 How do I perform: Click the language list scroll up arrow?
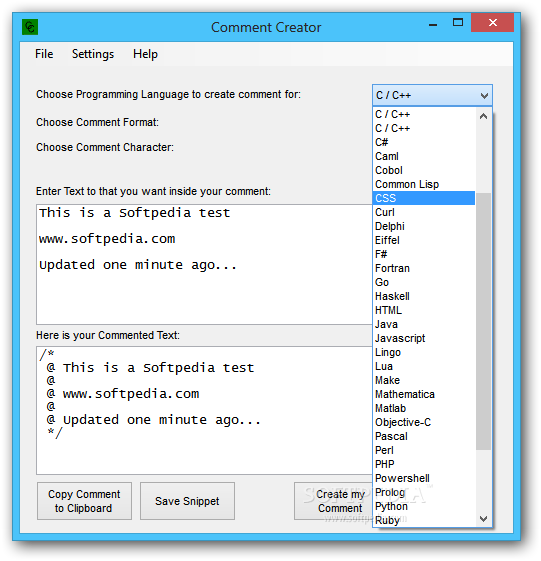point(483,116)
